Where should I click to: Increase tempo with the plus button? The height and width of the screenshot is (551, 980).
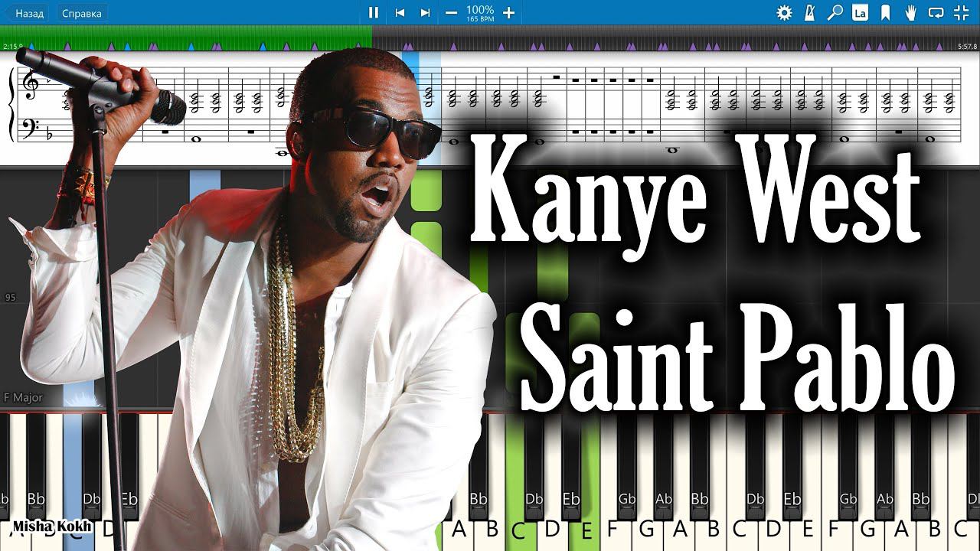508,12
